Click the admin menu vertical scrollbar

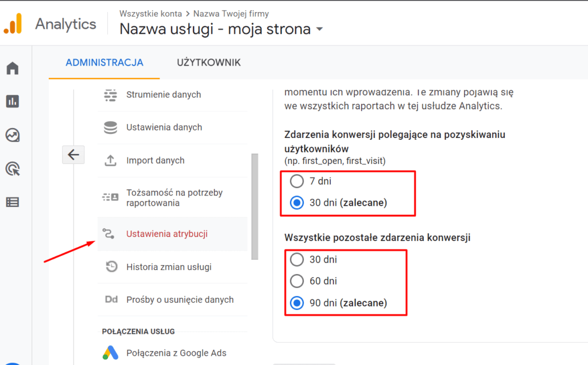tap(255, 207)
